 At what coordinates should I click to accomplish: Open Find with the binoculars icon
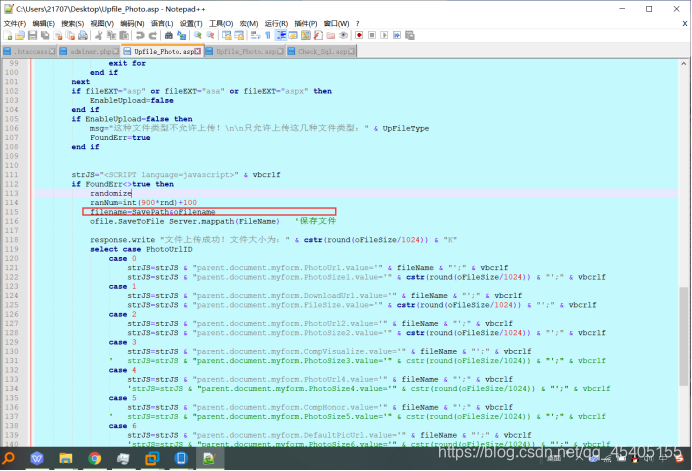[169, 36]
